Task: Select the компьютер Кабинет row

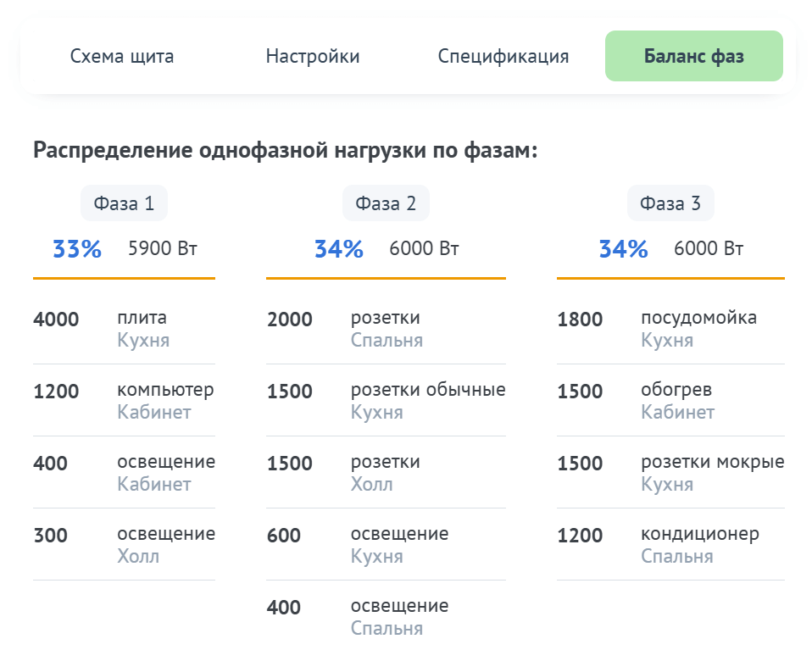Action: pyautogui.click(x=124, y=400)
